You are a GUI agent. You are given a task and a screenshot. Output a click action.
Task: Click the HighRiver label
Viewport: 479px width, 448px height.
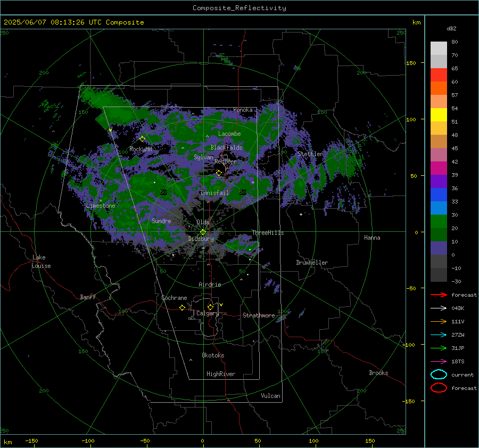tap(221, 374)
